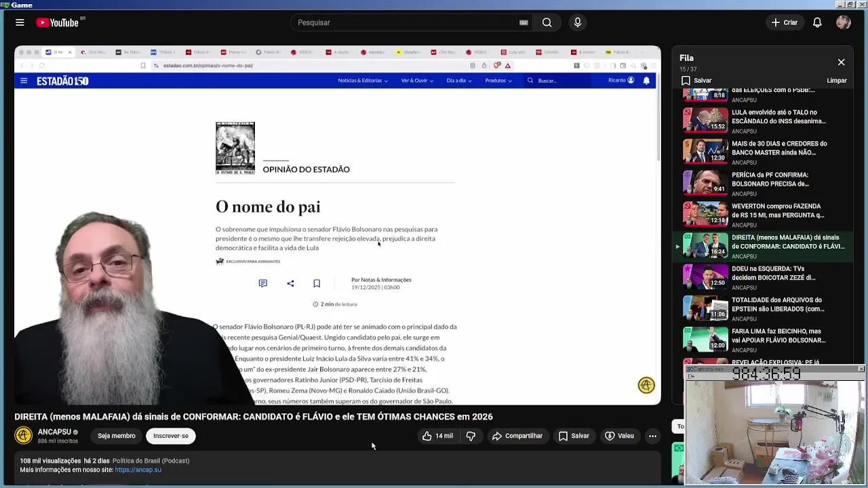Expand Dia a dia dropdown

click(459, 81)
